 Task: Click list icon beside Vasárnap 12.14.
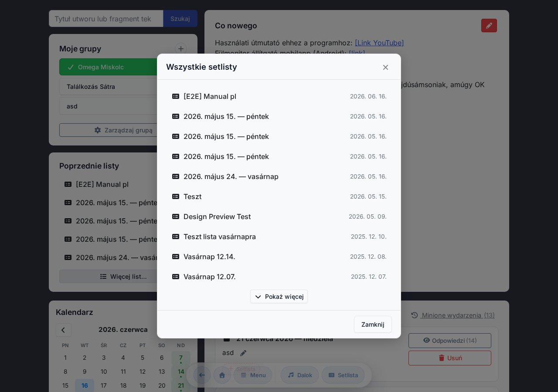[176, 257]
